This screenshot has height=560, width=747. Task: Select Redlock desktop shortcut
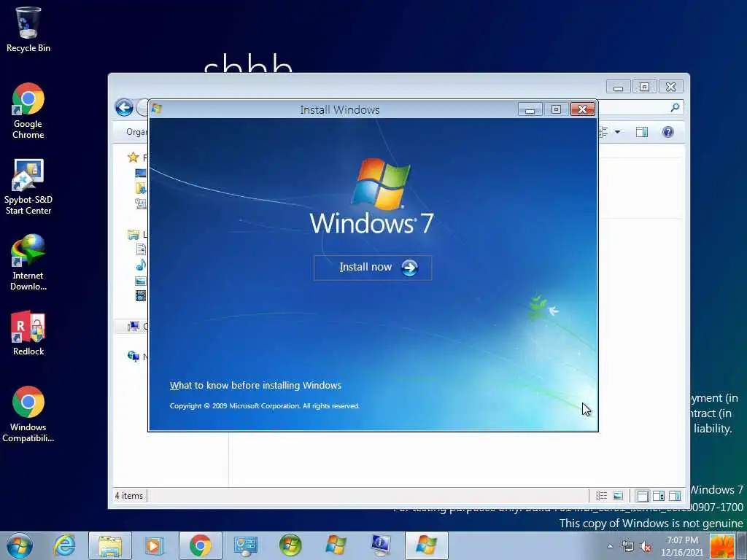[x=28, y=333]
